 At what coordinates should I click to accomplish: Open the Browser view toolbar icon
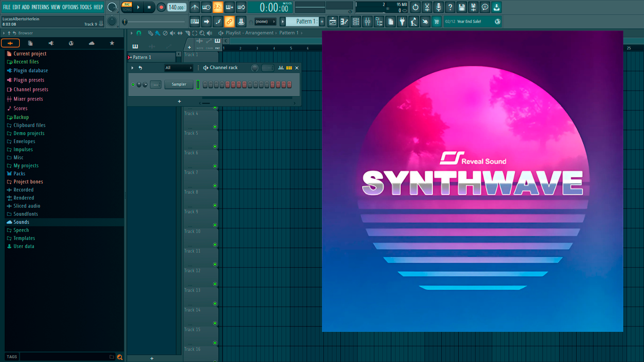point(379,22)
